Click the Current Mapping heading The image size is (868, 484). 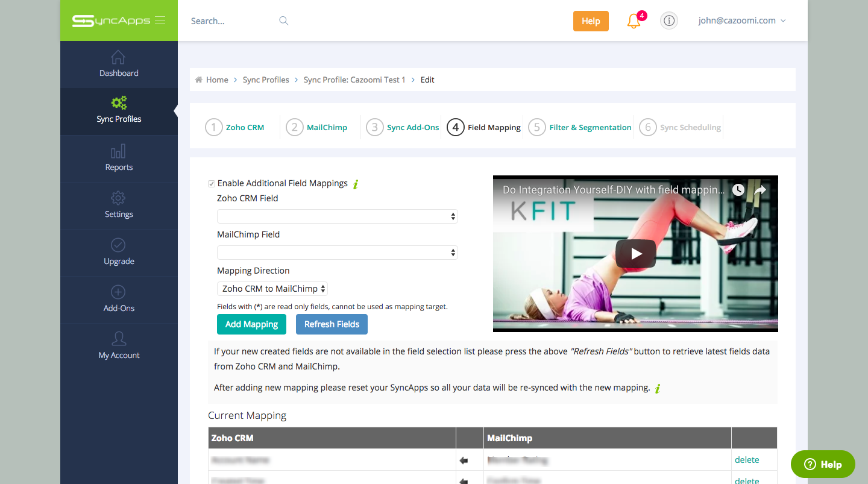point(247,415)
